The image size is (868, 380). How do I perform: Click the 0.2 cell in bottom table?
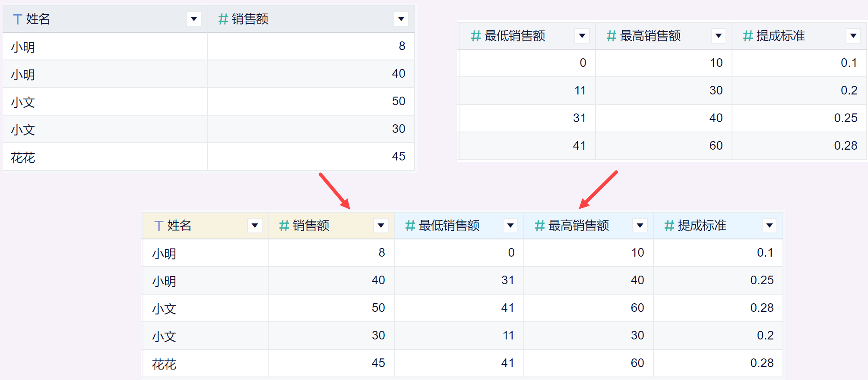pos(765,336)
